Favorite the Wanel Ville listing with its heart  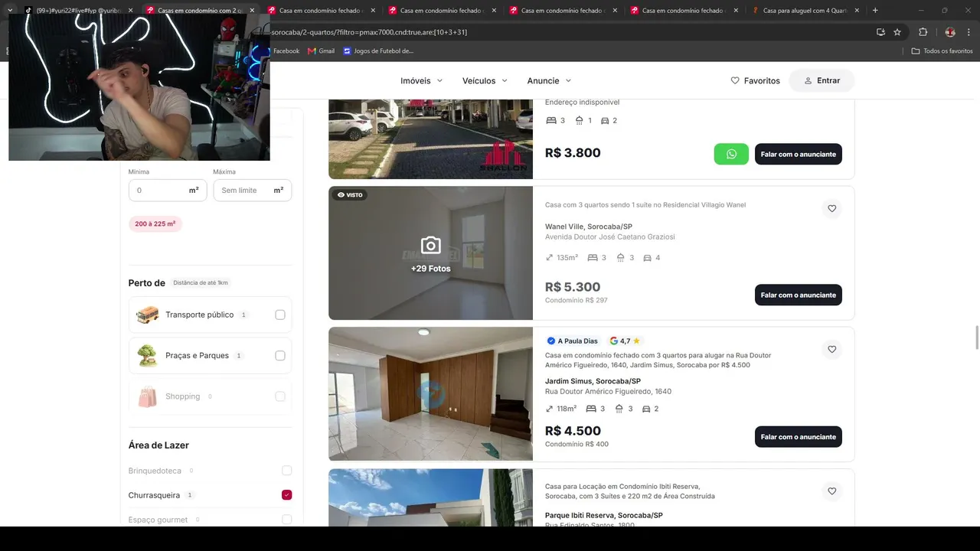(831, 208)
